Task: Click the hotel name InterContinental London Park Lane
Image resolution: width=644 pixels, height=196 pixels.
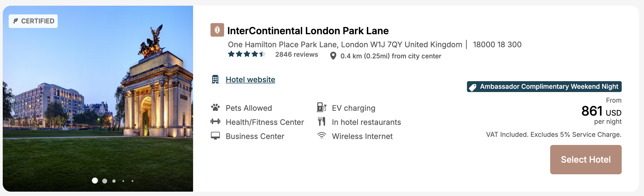Action: 308,31
